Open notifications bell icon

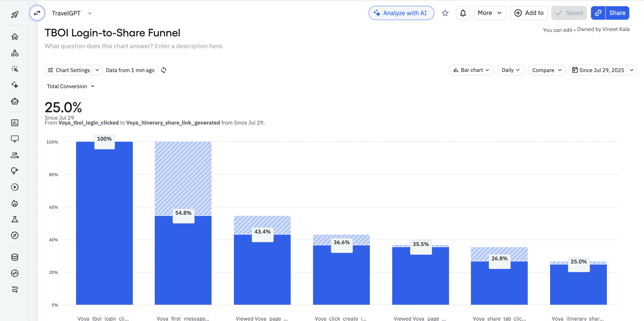point(463,13)
